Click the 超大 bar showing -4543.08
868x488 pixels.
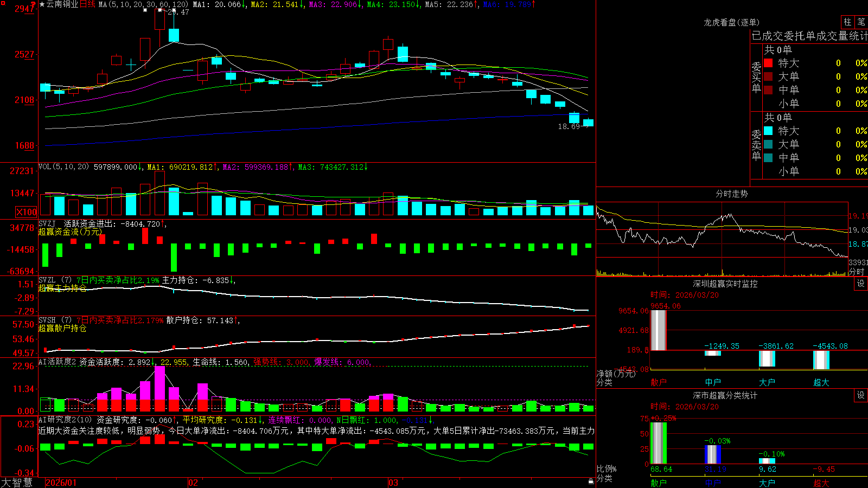pos(821,360)
